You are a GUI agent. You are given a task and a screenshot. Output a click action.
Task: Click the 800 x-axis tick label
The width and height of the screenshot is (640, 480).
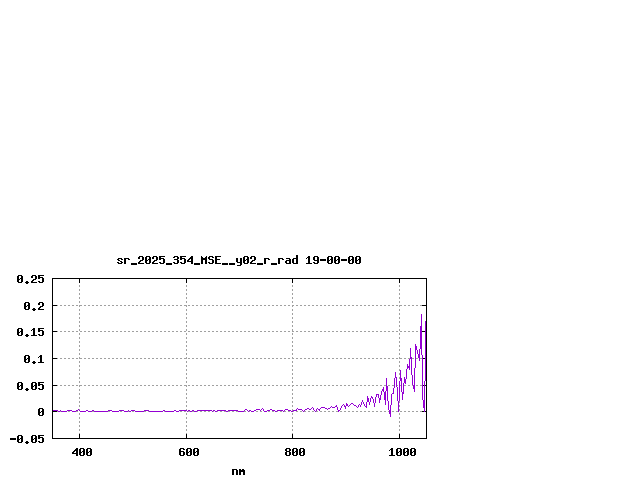(293, 452)
